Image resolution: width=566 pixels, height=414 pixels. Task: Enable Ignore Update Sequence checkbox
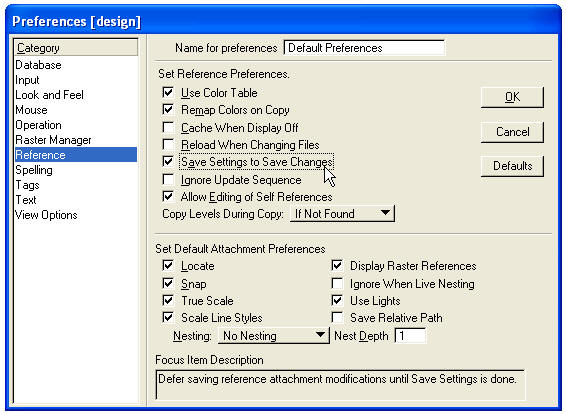click(x=168, y=179)
